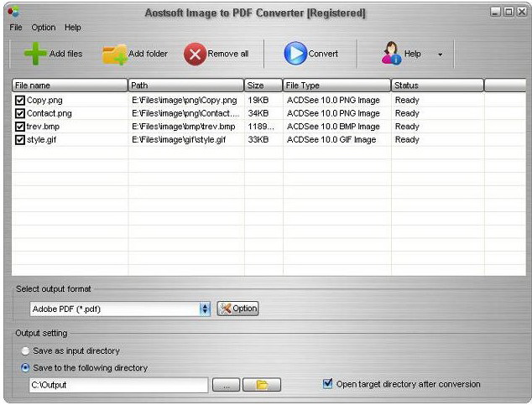
Task: Click path E:\Files\image\gif\style.gif
Action: pyautogui.click(x=179, y=140)
